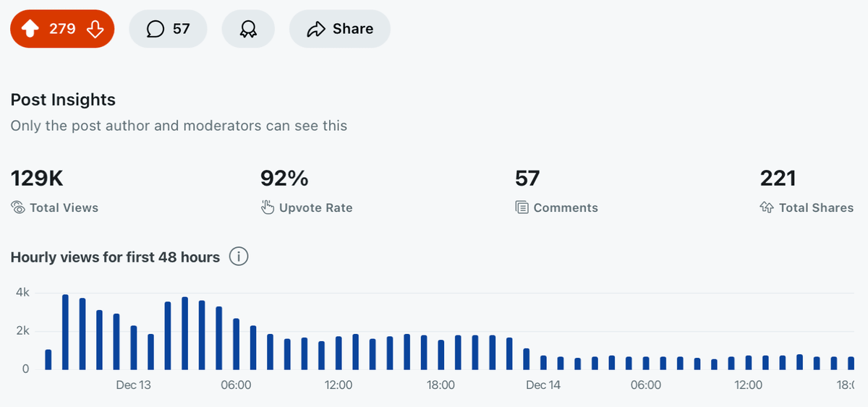Upvote the post with the up arrow

(x=30, y=29)
